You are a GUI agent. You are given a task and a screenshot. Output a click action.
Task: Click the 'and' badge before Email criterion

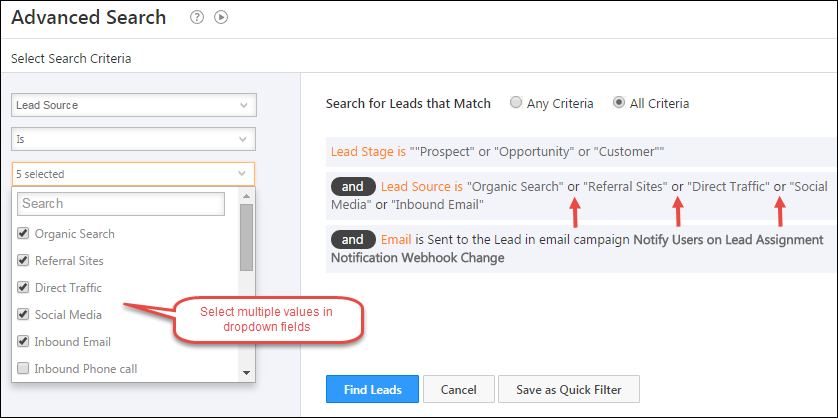353,239
